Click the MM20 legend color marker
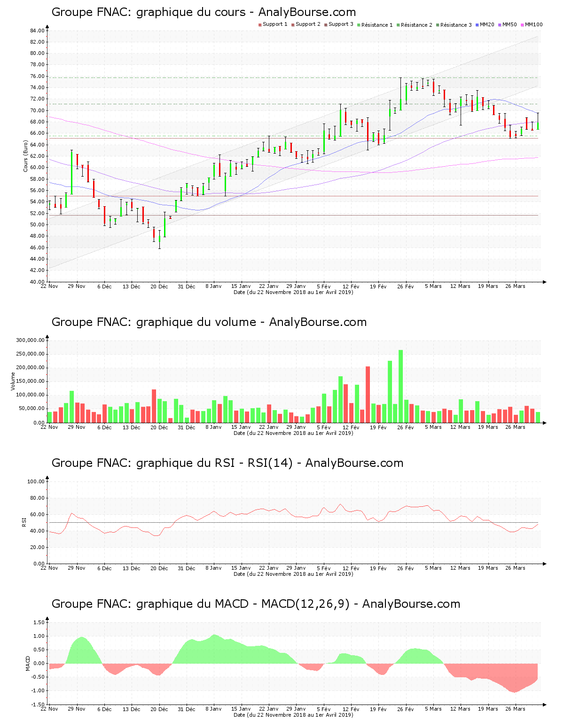 coord(477,24)
